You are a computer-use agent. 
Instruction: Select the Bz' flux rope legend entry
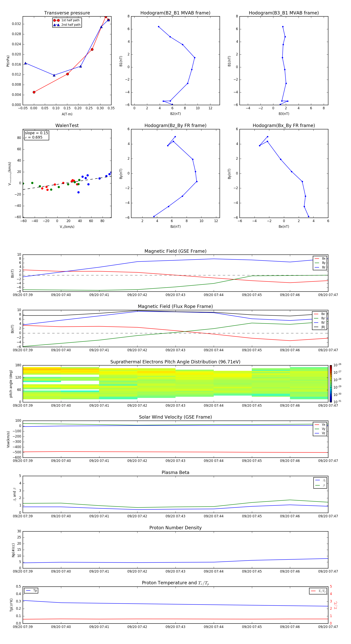coord(320,323)
